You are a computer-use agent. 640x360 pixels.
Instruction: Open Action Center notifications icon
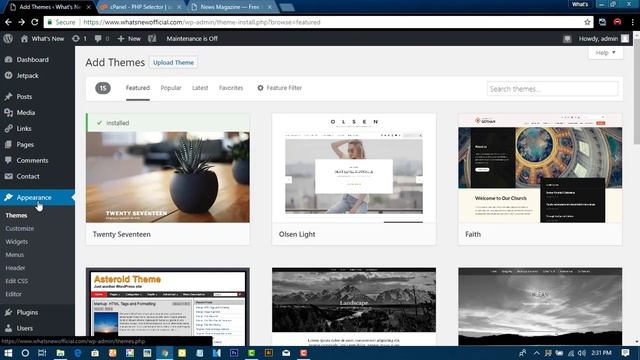click(x=626, y=353)
